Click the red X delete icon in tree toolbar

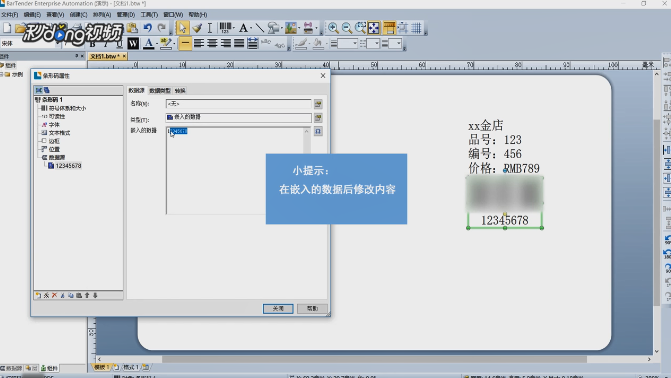pyautogui.click(x=54, y=295)
